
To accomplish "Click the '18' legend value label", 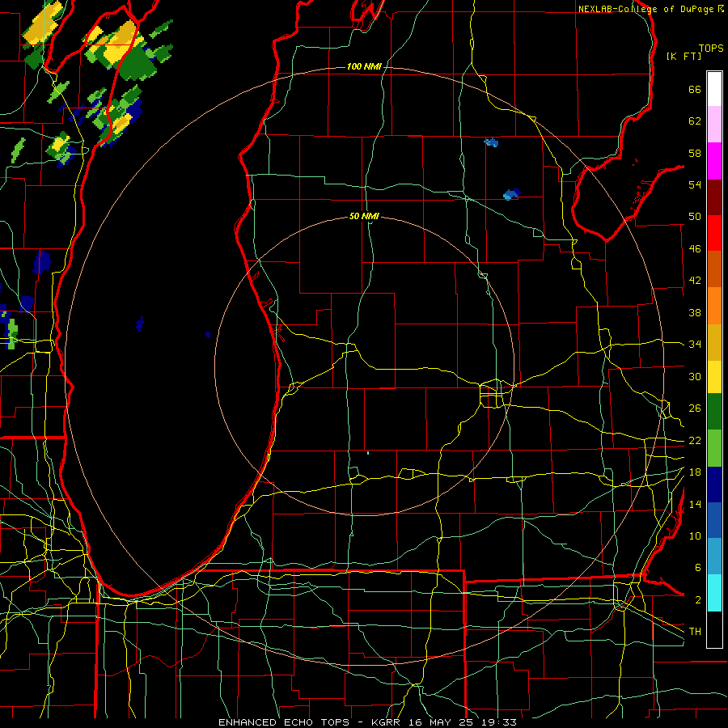I will click(x=695, y=472).
